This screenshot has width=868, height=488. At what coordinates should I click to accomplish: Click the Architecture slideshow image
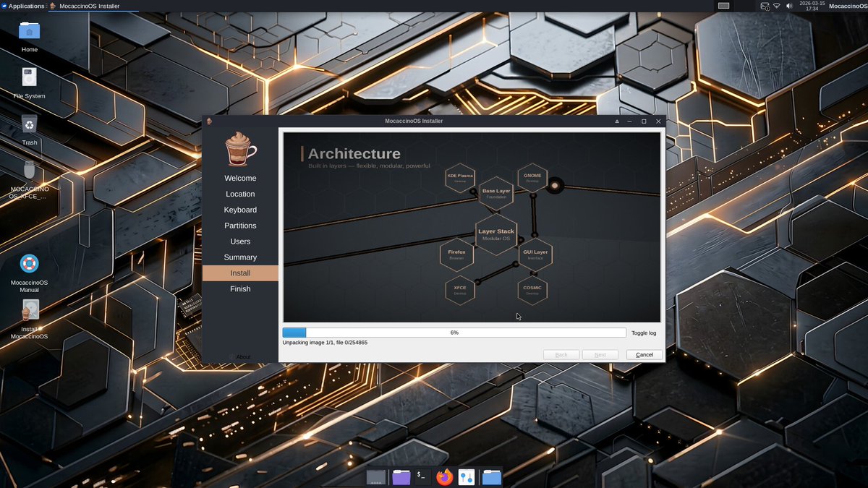(472, 227)
